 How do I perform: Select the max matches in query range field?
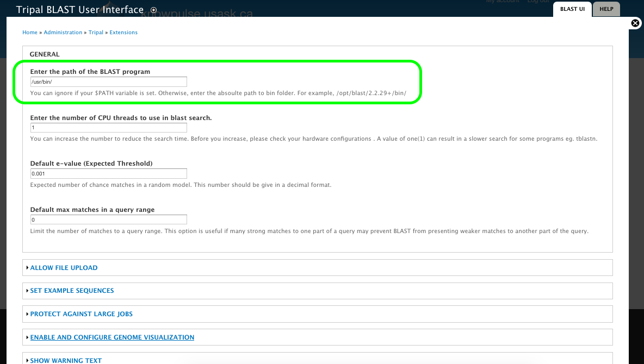pos(109,219)
